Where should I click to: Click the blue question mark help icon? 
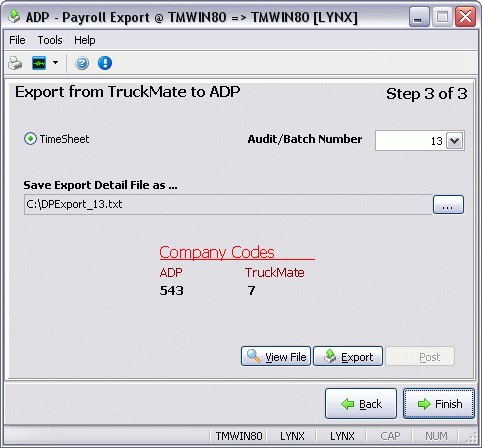coord(82,63)
